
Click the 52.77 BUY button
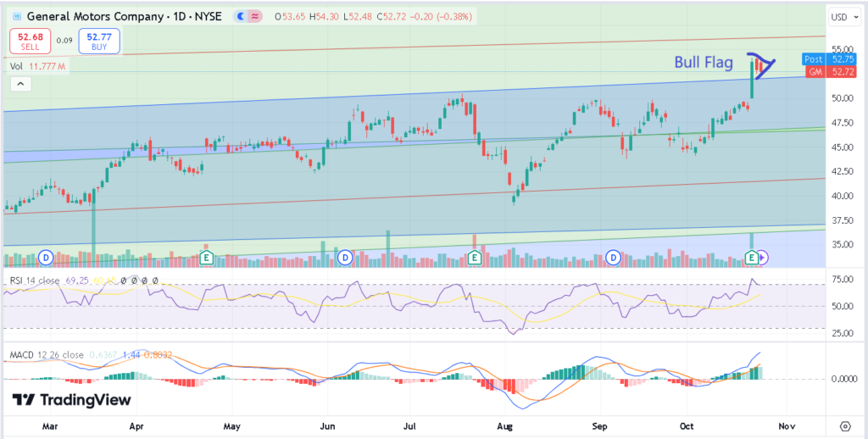tap(99, 42)
